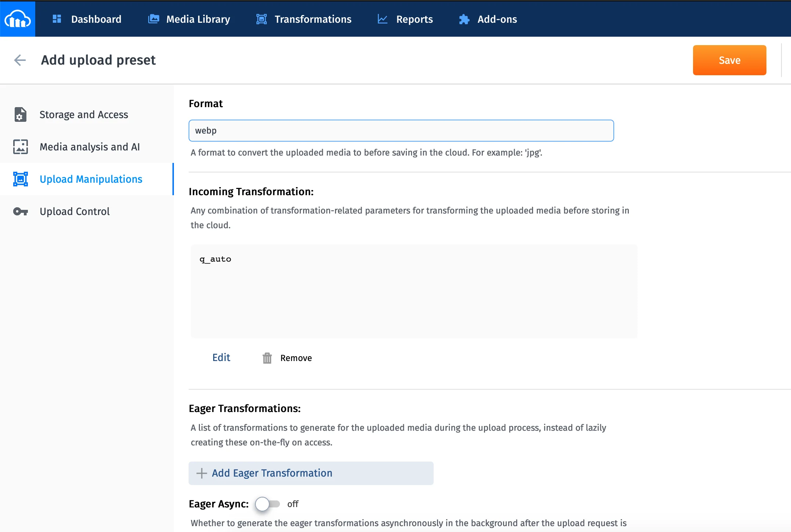
Task: Switch to Media analysis and AI tab
Action: [x=90, y=147]
